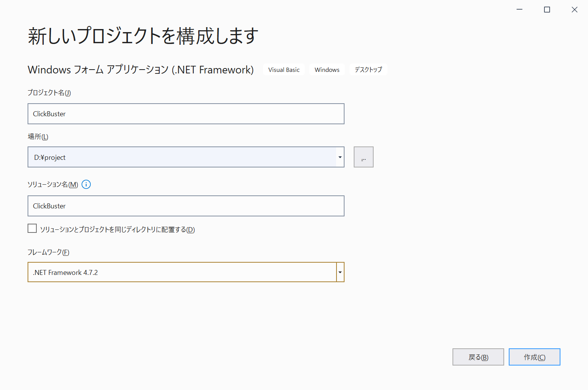Focus the solution name field containing ClickBuster
The width and height of the screenshot is (588, 390).
click(186, 206)
